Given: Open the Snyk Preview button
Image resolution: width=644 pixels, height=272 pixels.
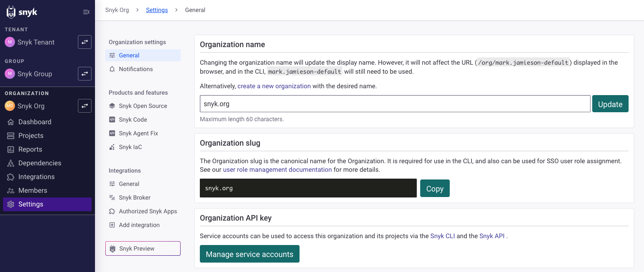Looking at the screenshot, I should coord(142,248).
